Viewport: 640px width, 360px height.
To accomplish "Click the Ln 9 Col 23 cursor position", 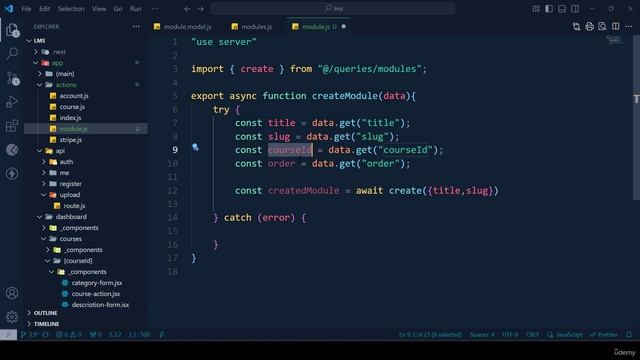I will (x=430, y=335).
